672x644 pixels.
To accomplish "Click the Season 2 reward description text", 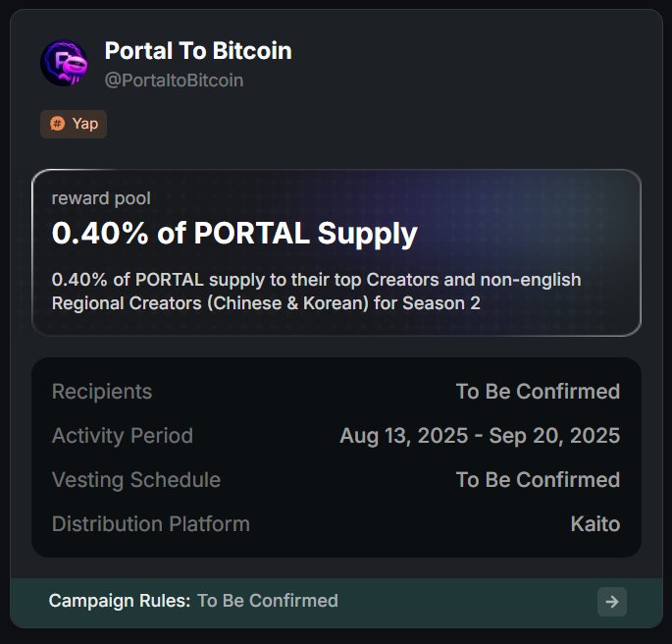I will tap(316, 292).
